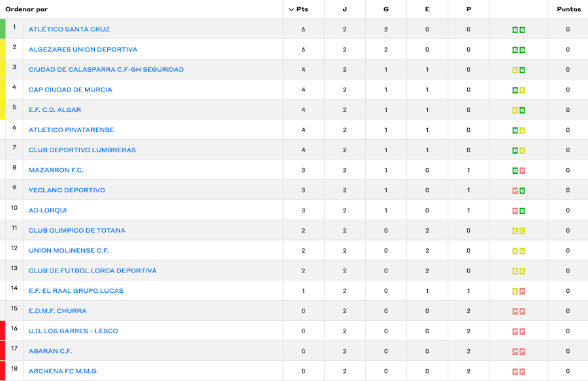Click Ciudad de Calasparra green G form badge
This screenshot has height=381, width=588.
(x=522, y=70)
